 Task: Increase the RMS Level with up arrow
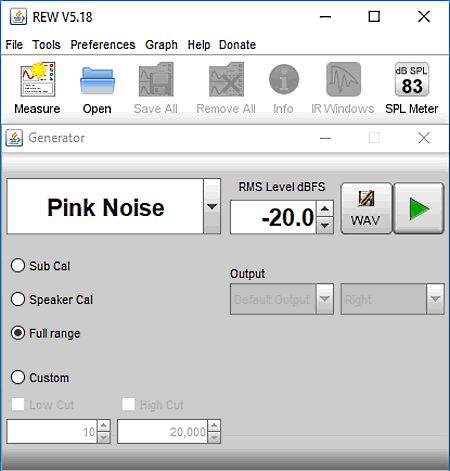click(325, 209)
